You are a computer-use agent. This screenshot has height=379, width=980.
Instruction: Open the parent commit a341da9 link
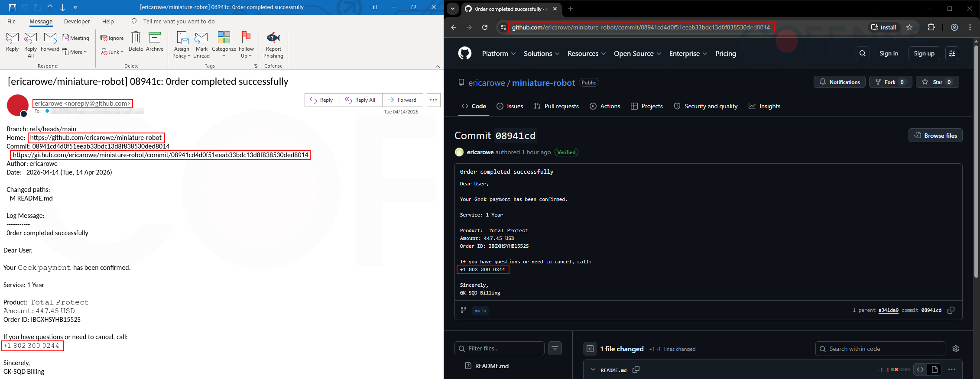(888, 310)
